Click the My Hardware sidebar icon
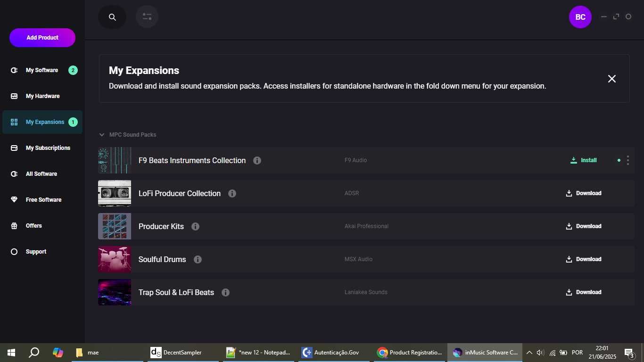Viewport: 644px width, 362px height. point(14,96)
